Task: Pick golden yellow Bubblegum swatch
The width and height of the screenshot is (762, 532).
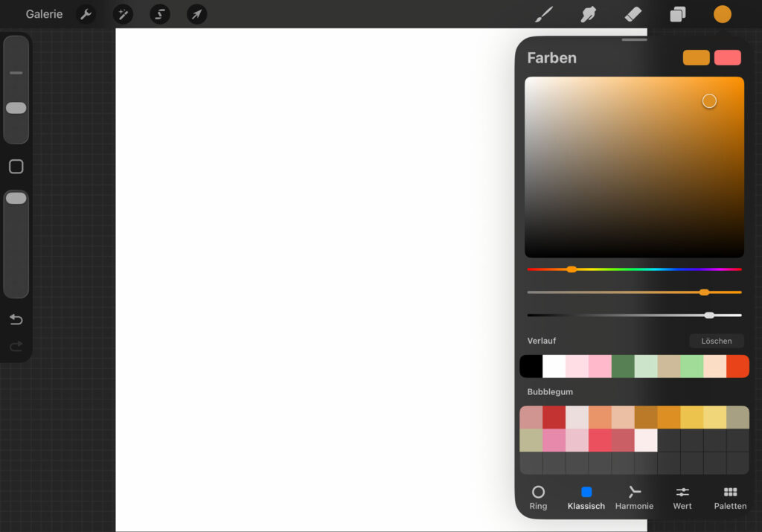Action: 692,417
